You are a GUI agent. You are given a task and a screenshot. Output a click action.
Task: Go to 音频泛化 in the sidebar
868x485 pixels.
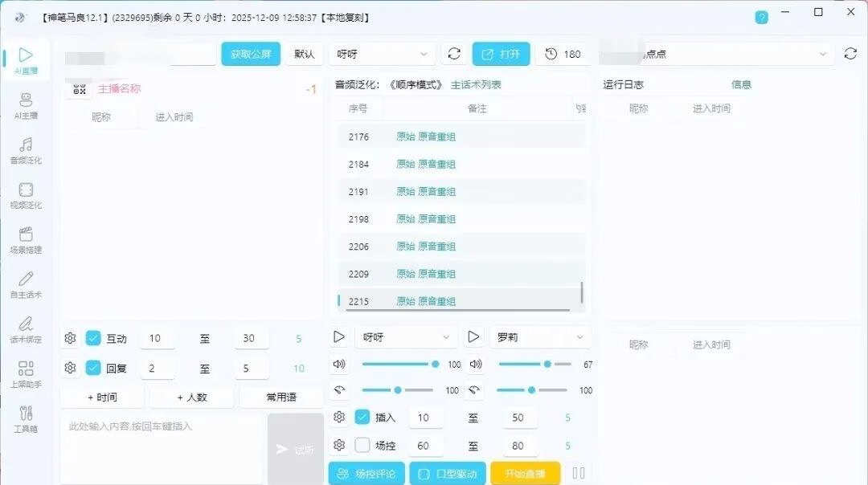(x=26, y=150)
